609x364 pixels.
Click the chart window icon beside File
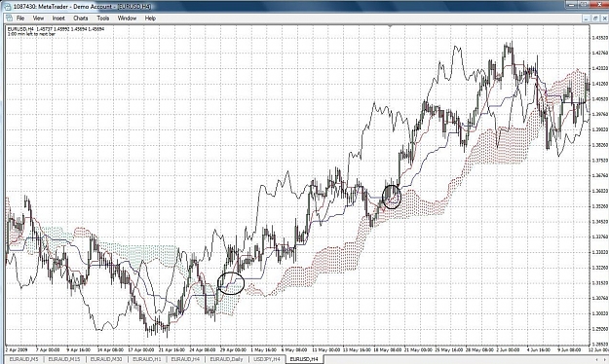[9, 18]
